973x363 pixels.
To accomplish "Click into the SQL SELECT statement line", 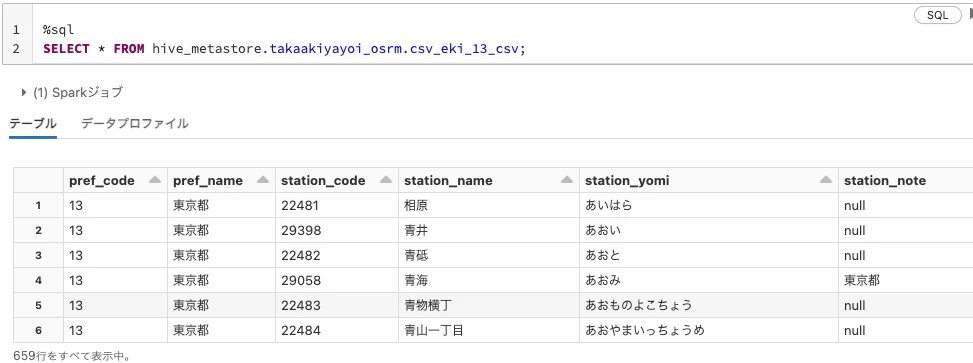I will point(284,48).
